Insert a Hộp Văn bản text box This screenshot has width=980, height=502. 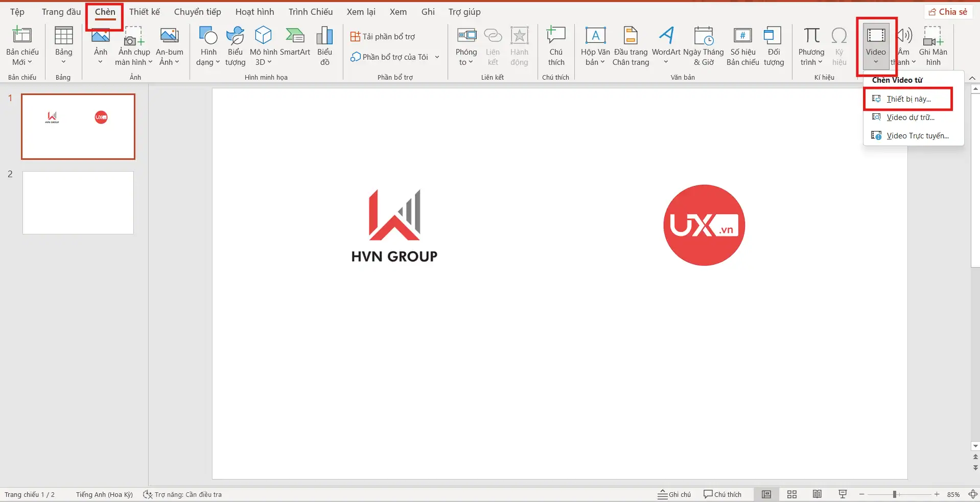click(594, 46)
